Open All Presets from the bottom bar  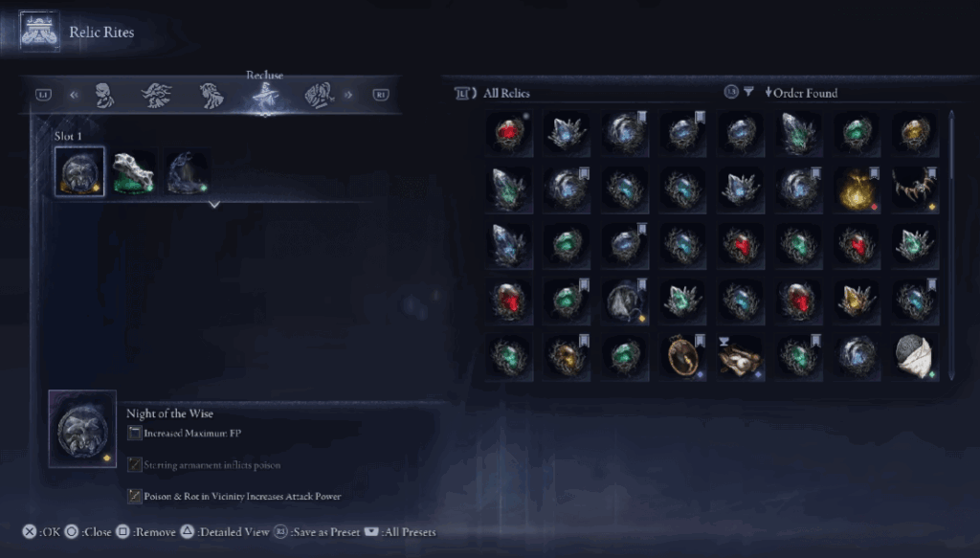pos(400,532)
